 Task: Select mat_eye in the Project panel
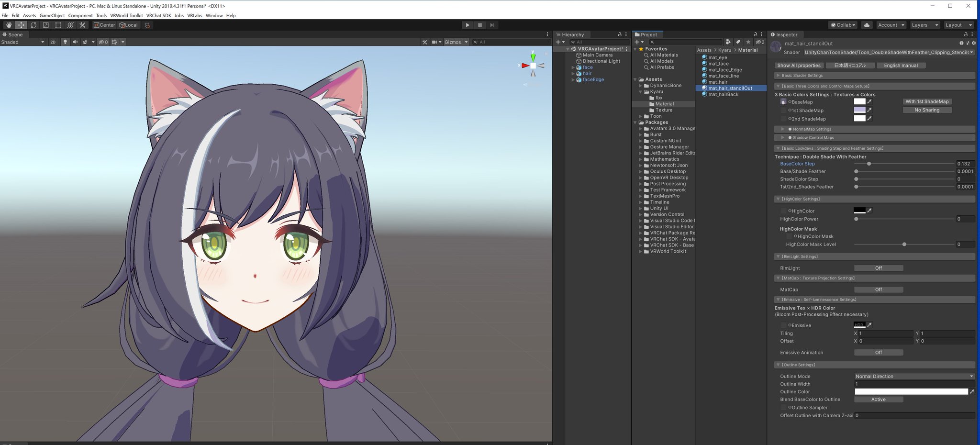pyautogui.click(x=718, y=57)
